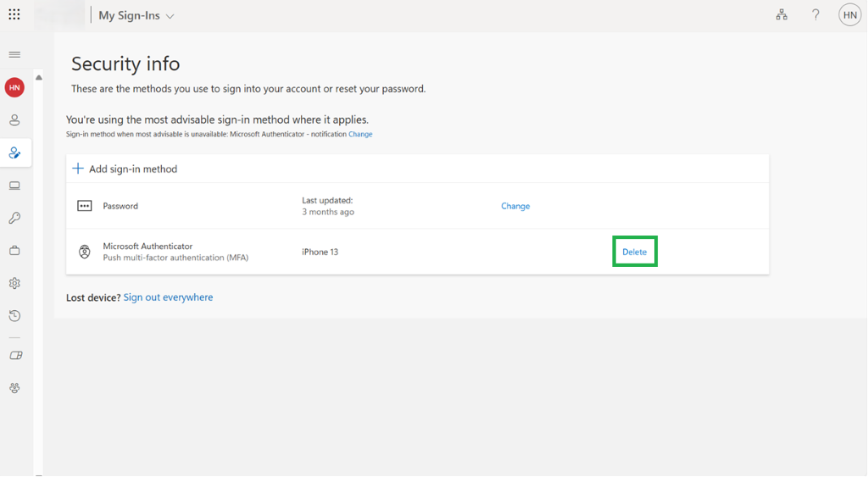Open the Settings gear sidebar icon

pyautogui.click(x=15, y=283)
